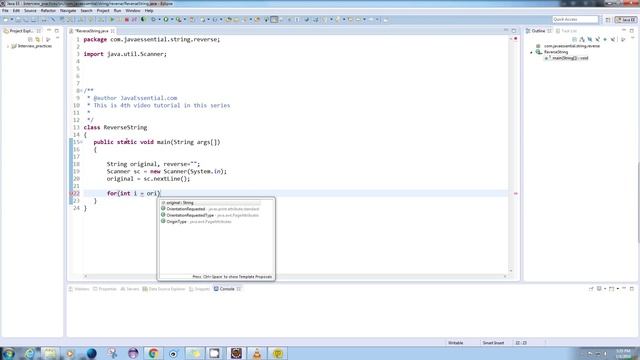The width and height of the screenshot is (640, 360).
Task: Toggle Sort in the Outline toolbar
Action: tap(582, 40)
